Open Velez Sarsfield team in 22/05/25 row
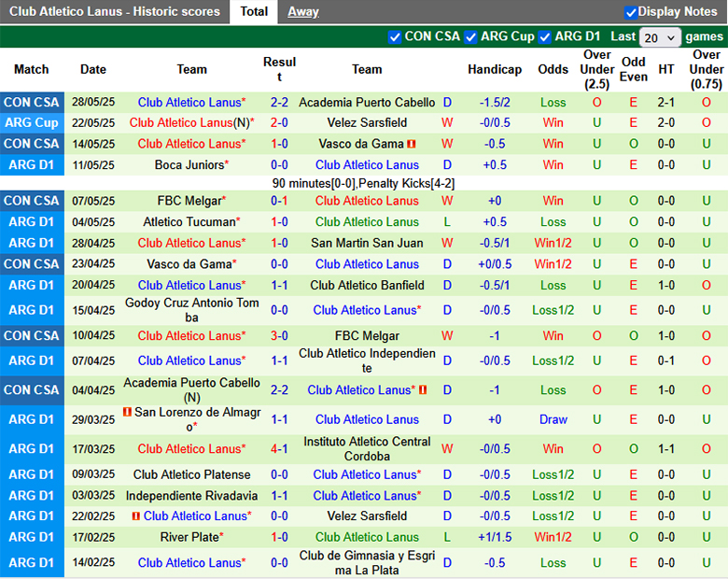Screen dimensions: 728x579 coord(367,122)
